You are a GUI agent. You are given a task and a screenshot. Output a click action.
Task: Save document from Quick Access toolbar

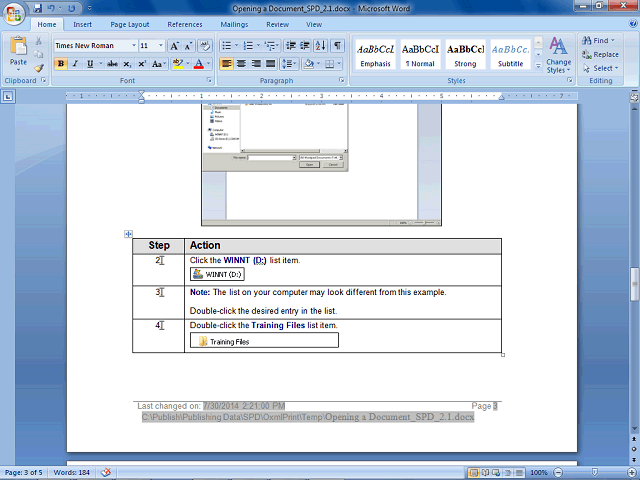point(38,8)
